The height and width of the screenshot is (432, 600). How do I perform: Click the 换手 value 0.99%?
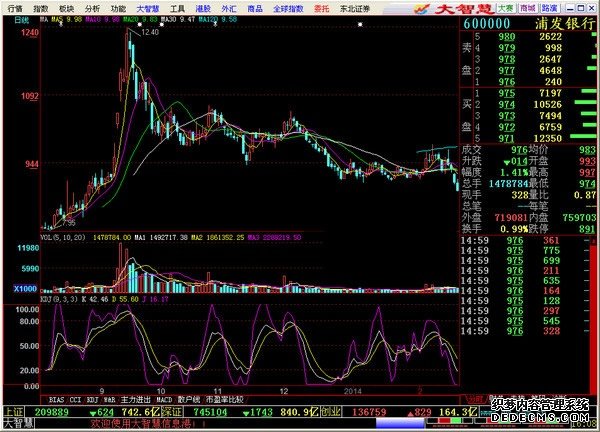point(514,229)
